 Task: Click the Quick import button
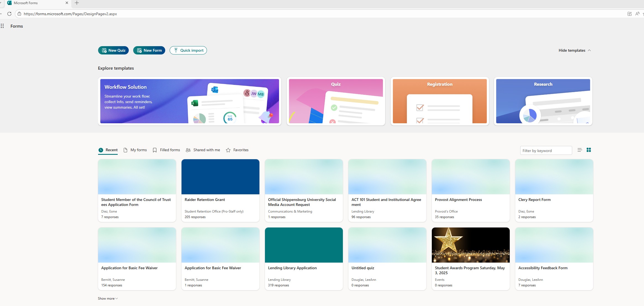point(188,50)
